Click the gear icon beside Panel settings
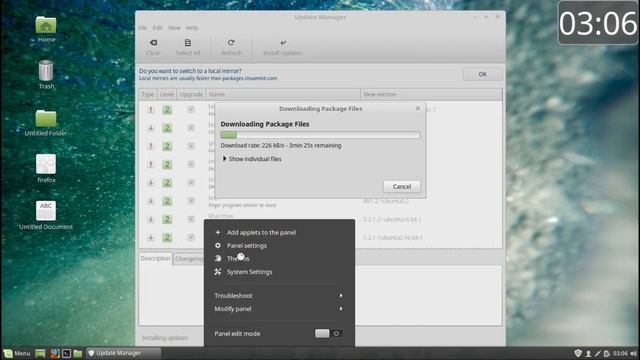Viewport: 640px width, 360px height. (x=218, y=245)
